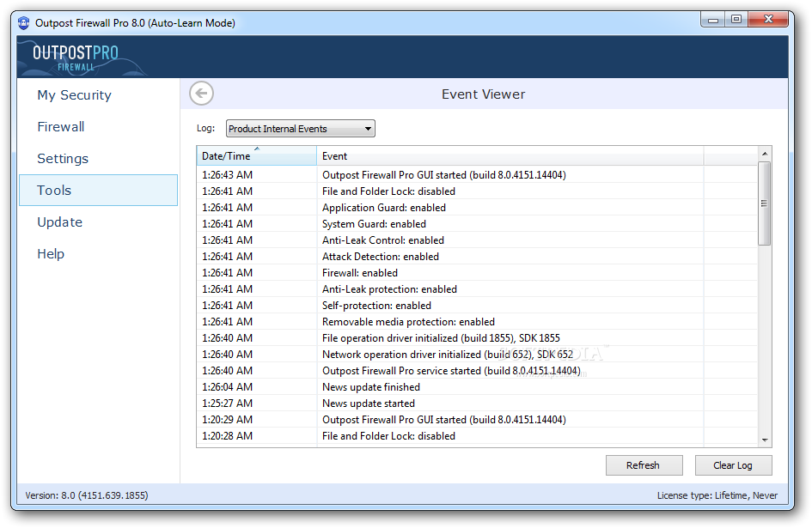This screenshot has height=528, width=812.
Task: Select the Outpost Firewall Pro service started row
Action: click(476, 371)
